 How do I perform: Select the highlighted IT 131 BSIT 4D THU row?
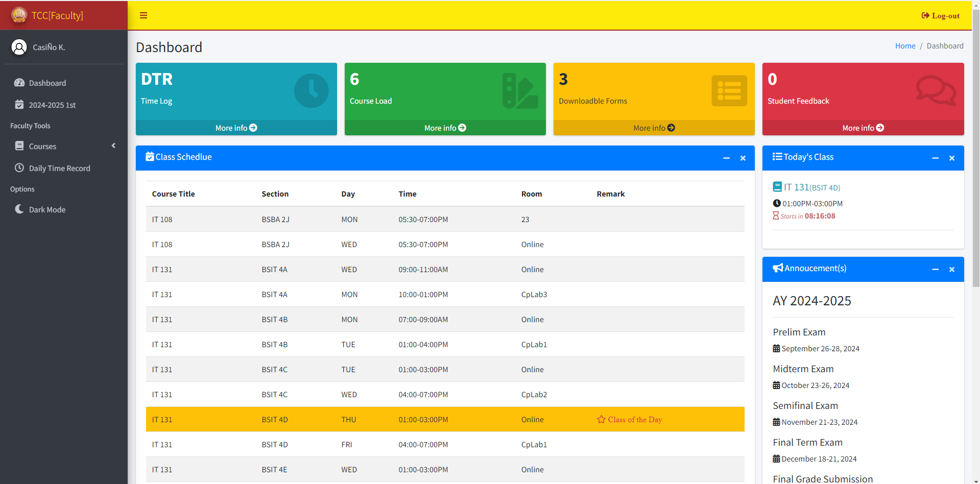click(x=445, y=420)
